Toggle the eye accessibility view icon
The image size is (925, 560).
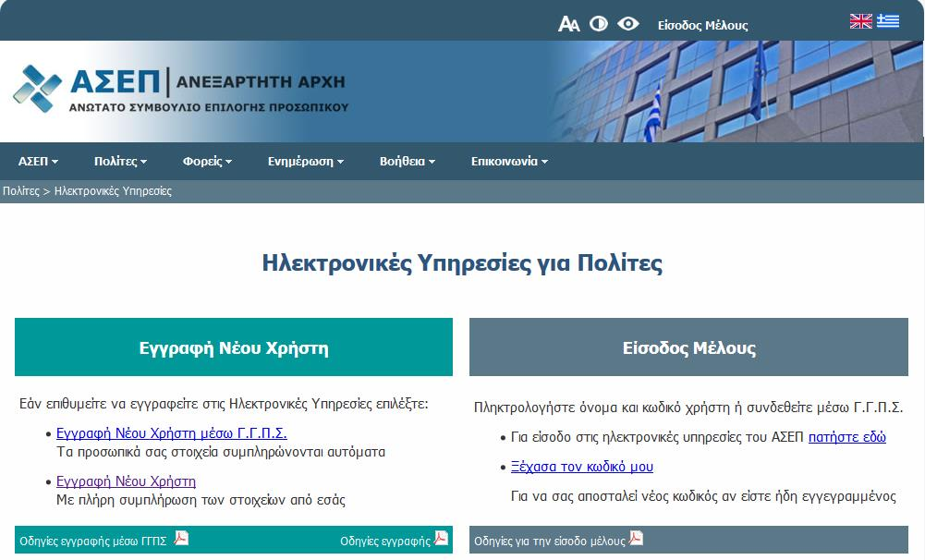(x=628, y=24)
